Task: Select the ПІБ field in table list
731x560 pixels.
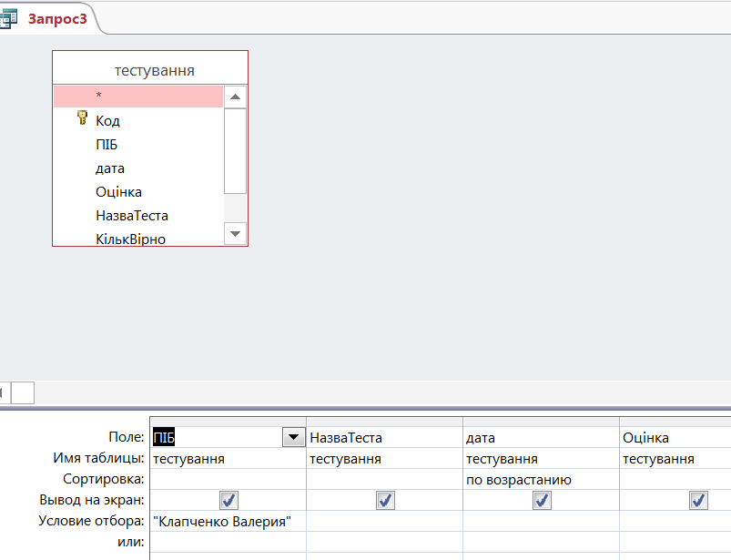Action: click(x=107, y=145)
